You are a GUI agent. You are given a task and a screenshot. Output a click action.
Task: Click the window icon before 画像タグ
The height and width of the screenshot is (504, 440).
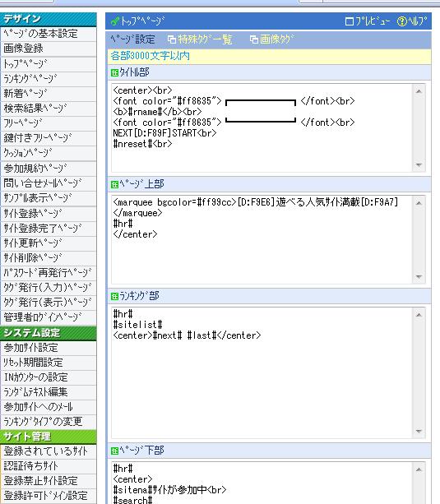[x=254, y=39]
